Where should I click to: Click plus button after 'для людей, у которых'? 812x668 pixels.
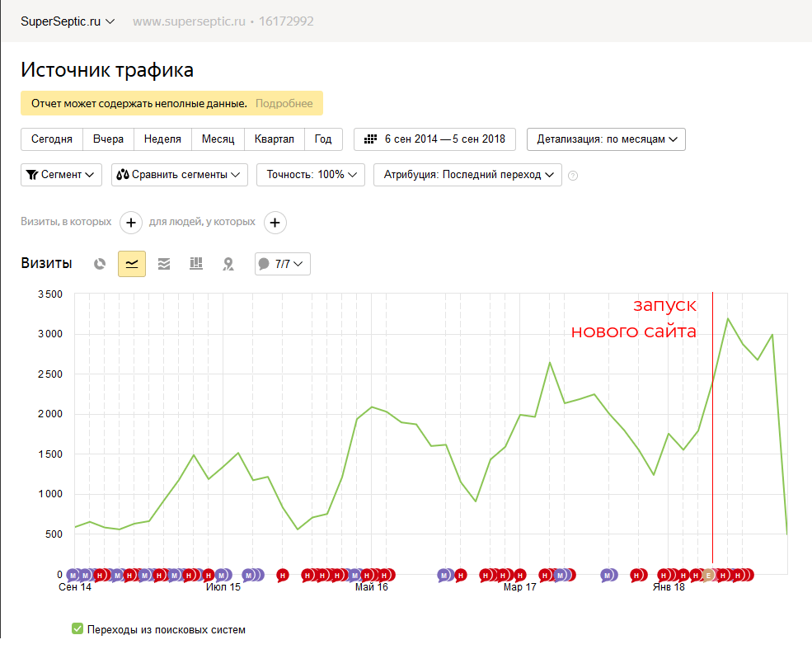coord(275,223)
